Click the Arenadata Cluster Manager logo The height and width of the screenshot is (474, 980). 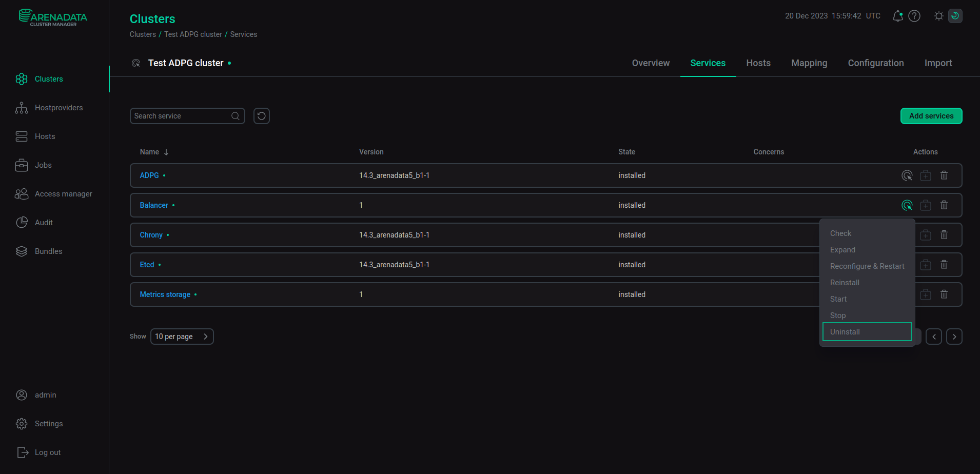(x=53, y=17)
